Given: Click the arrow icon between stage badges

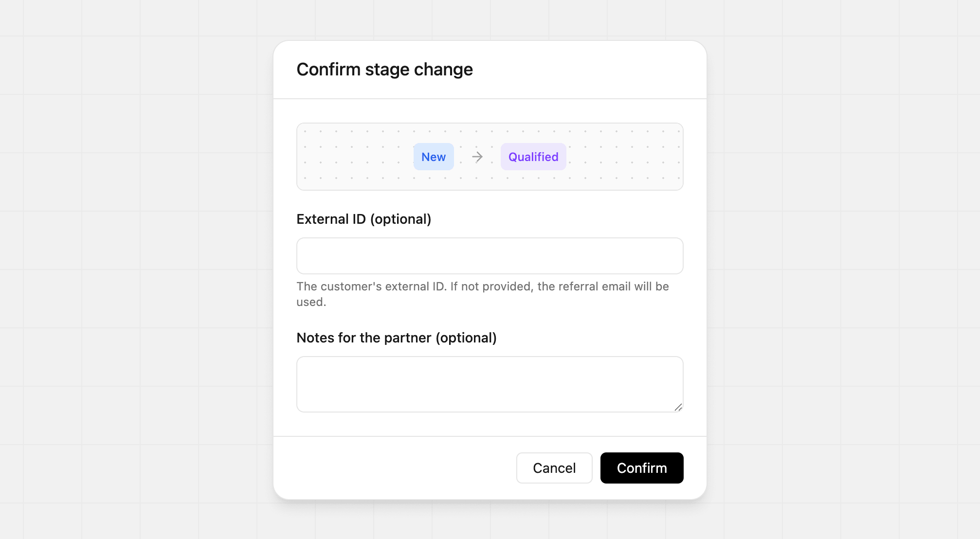Looking at the screenshot, I should pyautogui.click(x=477, y=157).
